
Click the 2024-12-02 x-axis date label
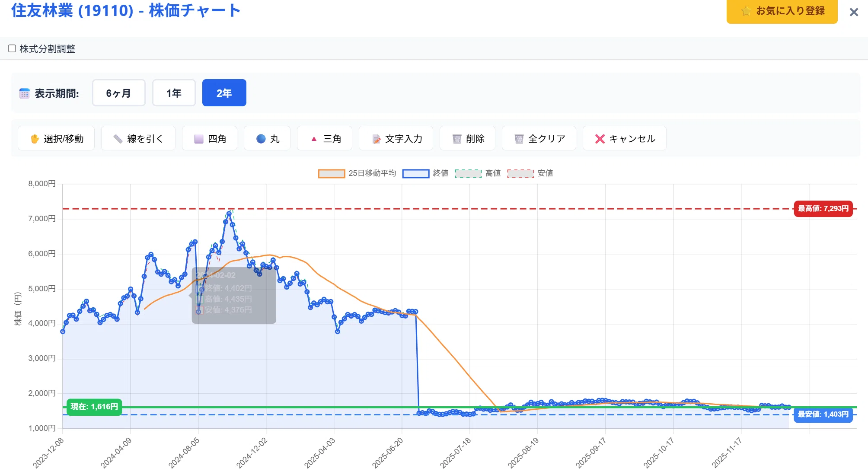[252, 453]
